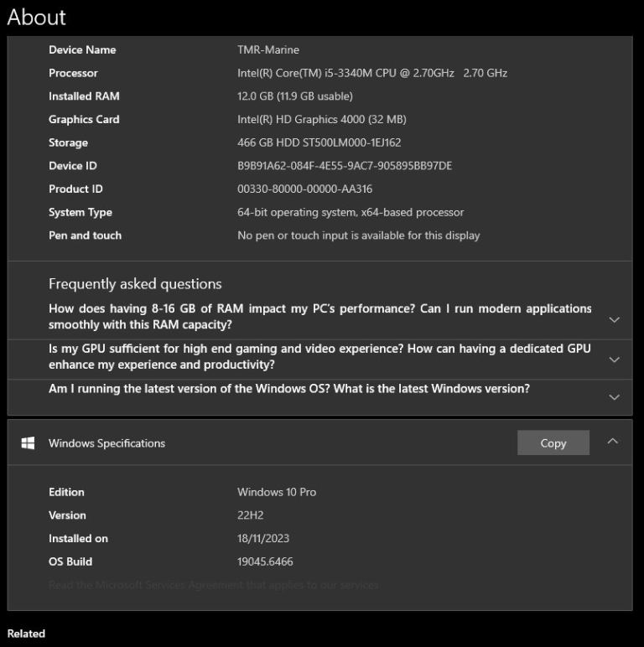Click the 8-16 GB RAM question text
Screen dimensions: 644x647
pos(319,316)
